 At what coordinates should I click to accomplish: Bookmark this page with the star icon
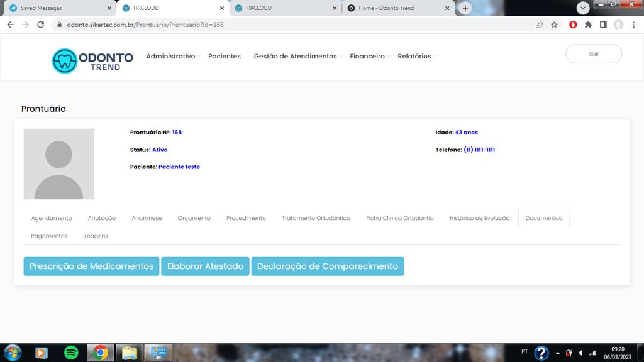click(554, 25)
